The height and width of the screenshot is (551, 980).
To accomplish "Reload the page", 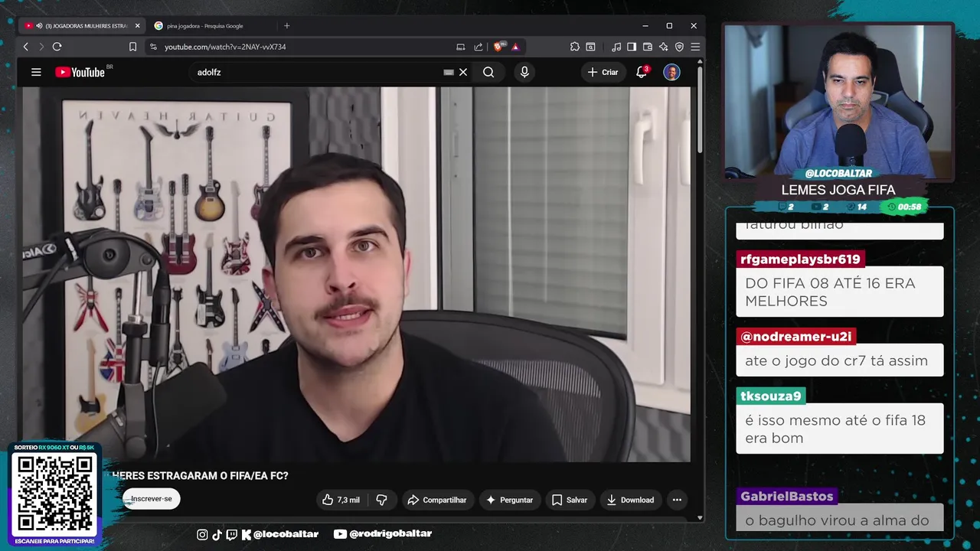I will coord(57,47).
